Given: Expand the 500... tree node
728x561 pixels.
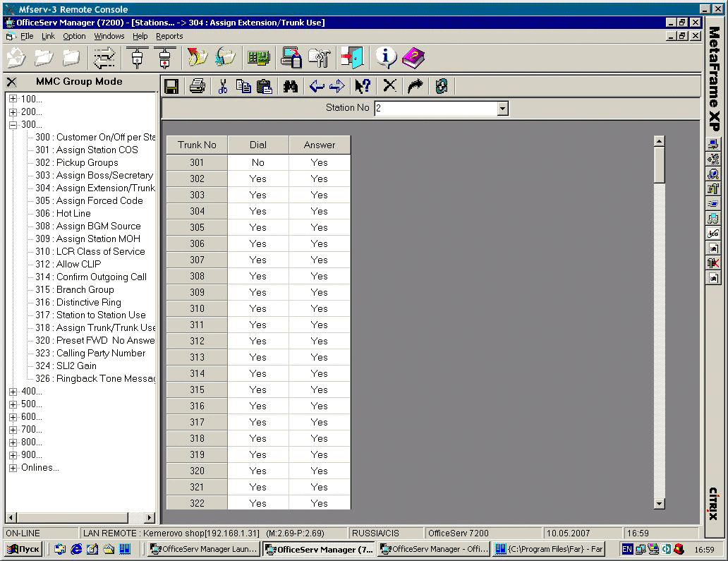Looking at the screenshot, I should [x=13, y=404].
